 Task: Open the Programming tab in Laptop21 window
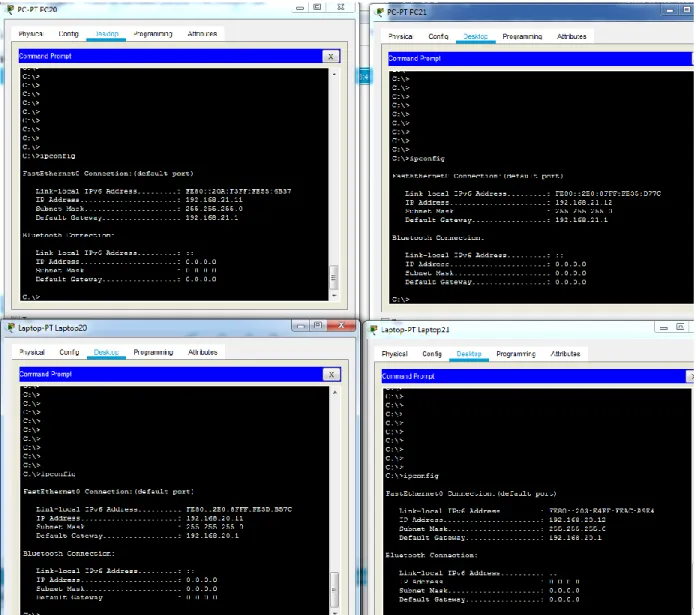pyautogui.click(x=516, y=354)
